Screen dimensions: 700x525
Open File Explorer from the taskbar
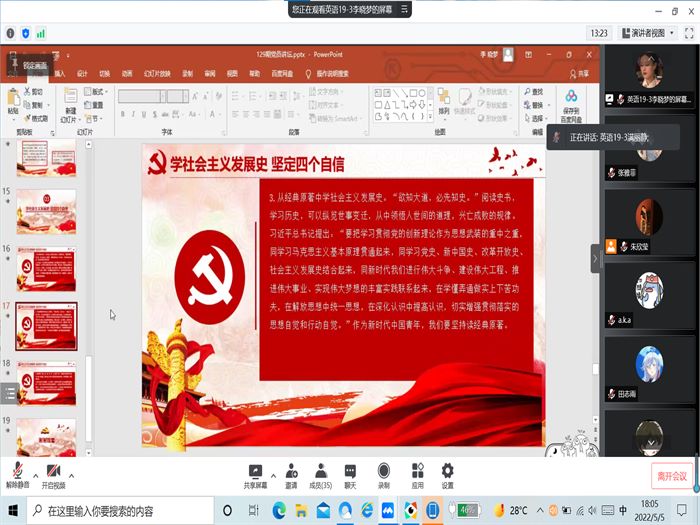[301, 511]
